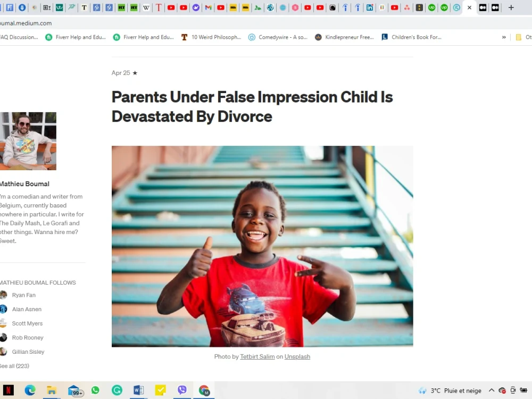Screen dimensions: 532x399
Task: Open the red T serif tab
Action: click(159, 7)
